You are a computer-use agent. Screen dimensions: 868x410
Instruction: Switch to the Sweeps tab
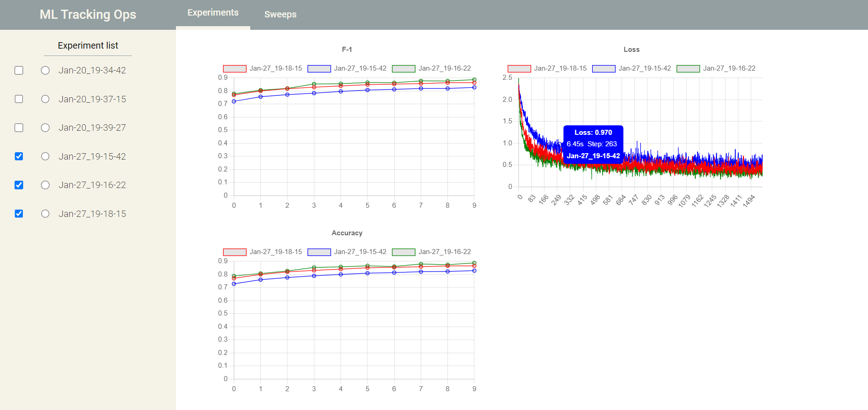(280, 14)
